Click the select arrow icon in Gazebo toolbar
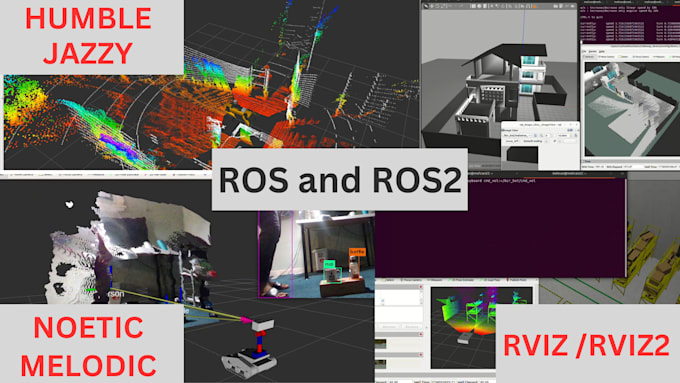Image resolution: width=680 pixels, height=383 pixels. click(x=426, y=7)
